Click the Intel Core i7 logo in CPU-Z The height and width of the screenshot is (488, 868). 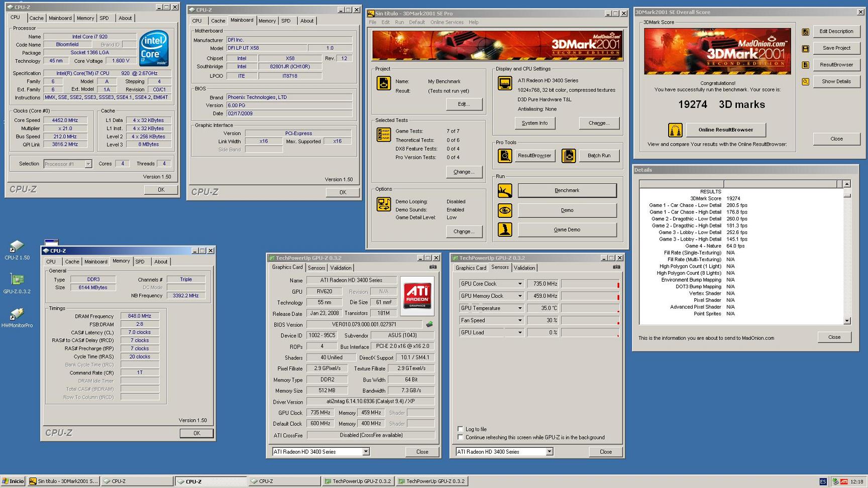pyautogui.click(x=154, y=48)
